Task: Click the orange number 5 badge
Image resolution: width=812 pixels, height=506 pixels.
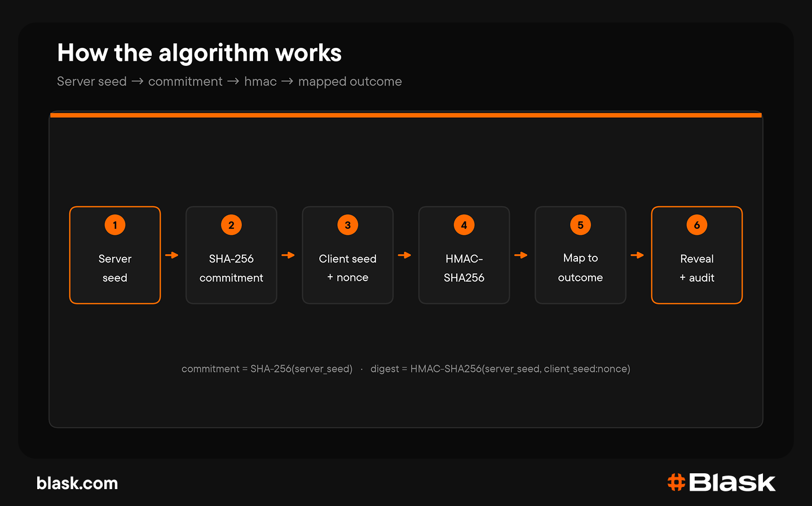Action: pyautogui.click(x=580, y=225)
